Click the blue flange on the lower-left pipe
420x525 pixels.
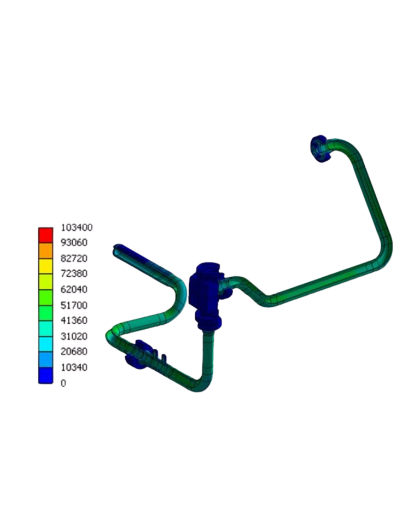[137, 354]
